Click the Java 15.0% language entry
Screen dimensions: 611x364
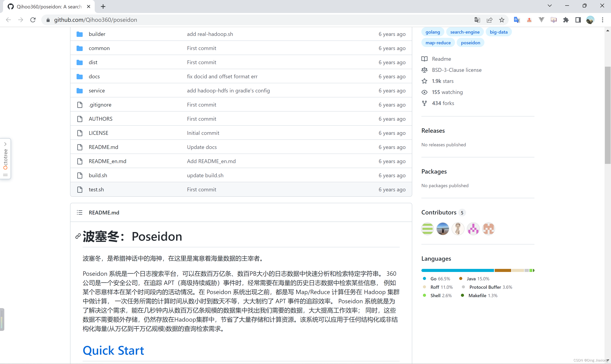(474, 279)
